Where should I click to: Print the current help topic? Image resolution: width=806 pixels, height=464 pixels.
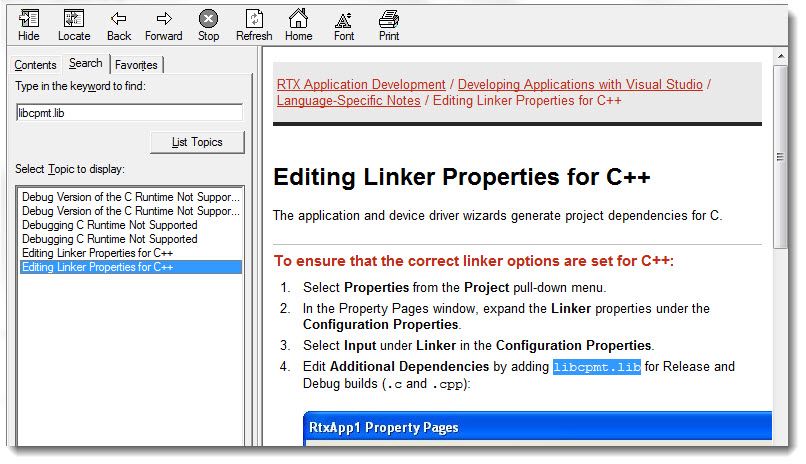coord(389,24)
